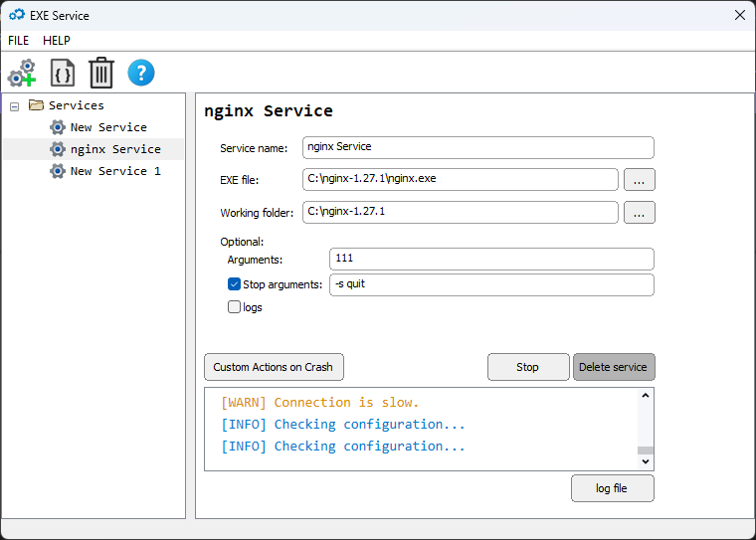Click the Services folder icon
Screen dimensions: 756x540
coord(36,104)
